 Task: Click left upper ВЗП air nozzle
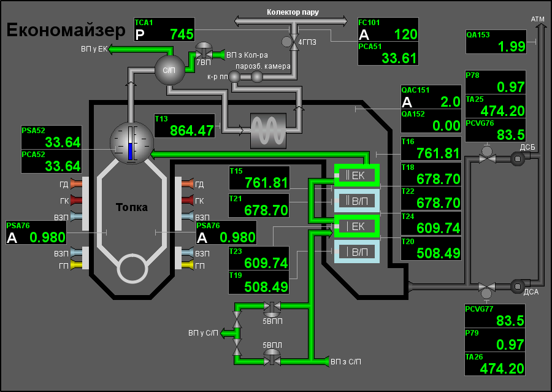[x=77, y=217]
